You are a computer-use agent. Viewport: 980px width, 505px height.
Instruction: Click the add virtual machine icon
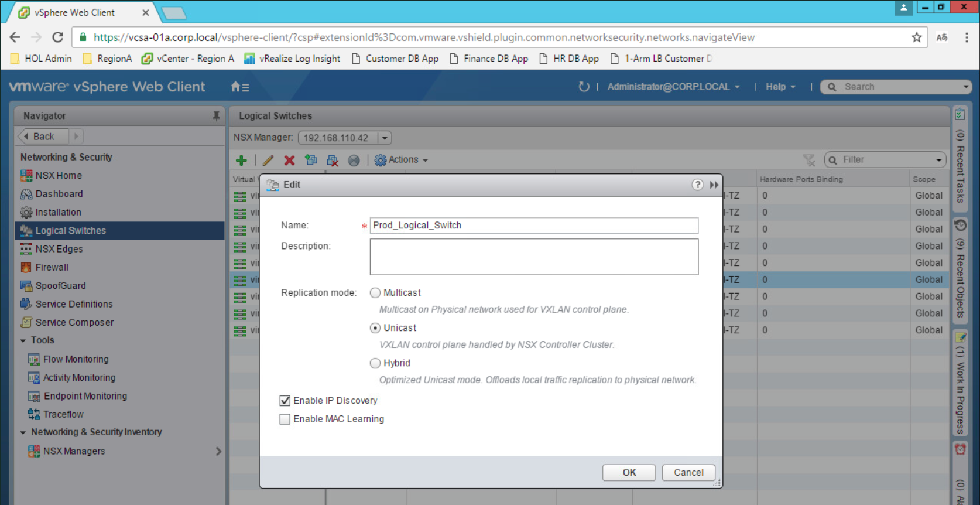311,160
